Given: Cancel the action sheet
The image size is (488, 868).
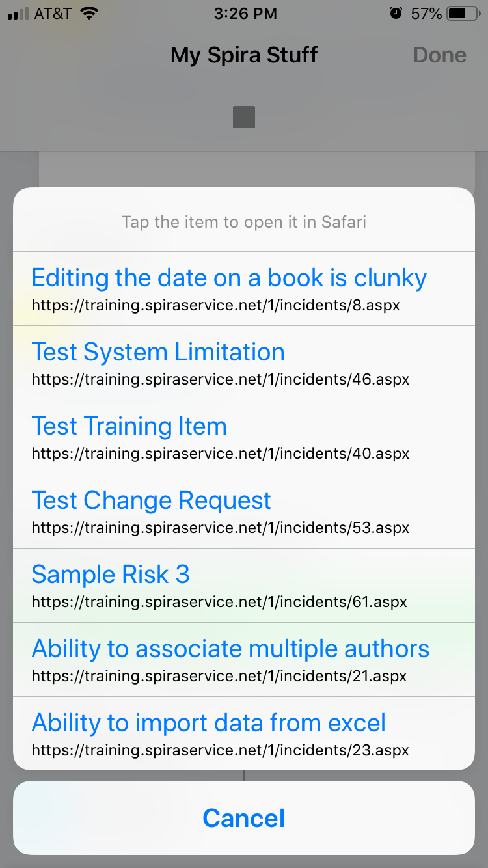Looking at the screenshot, I should coord(244,818).
